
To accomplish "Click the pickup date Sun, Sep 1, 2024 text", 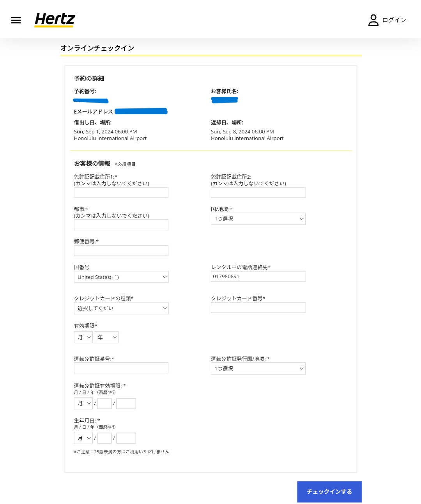I will 106,132.
